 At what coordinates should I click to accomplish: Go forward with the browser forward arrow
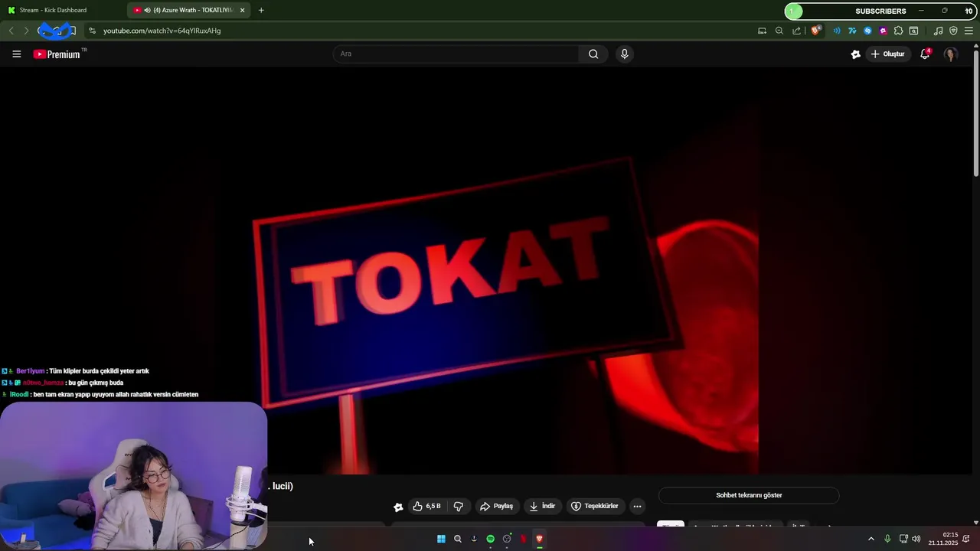tap(26, 31)
